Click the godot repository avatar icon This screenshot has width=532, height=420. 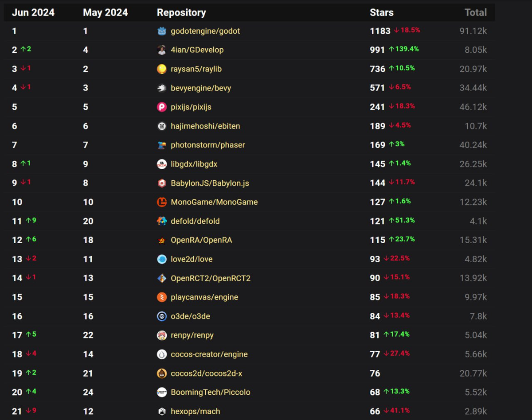(x=162, y=31)
